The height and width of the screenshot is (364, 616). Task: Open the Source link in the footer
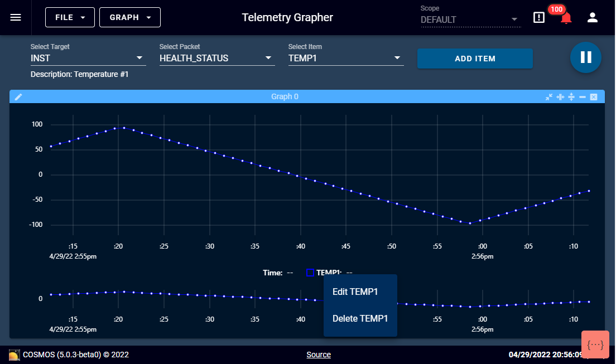(319, 355)
